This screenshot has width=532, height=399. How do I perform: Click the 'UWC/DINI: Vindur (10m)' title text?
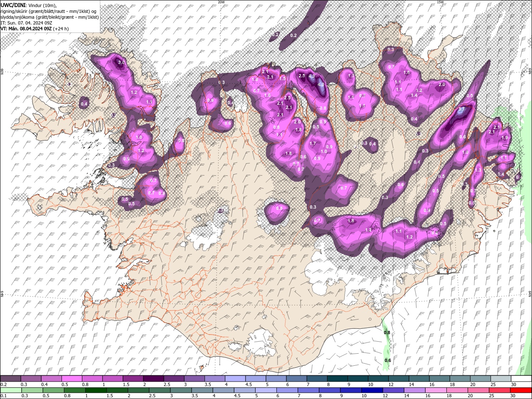28,5
